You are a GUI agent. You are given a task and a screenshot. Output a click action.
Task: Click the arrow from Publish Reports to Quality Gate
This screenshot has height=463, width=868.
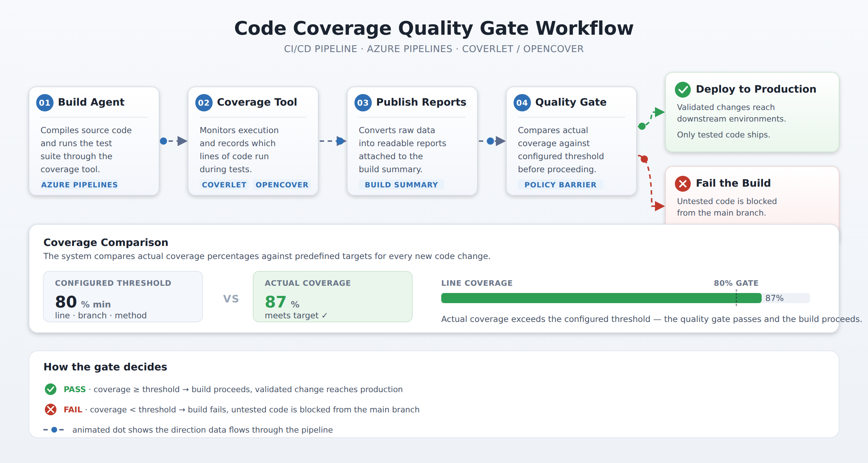(x=492, y=141)
